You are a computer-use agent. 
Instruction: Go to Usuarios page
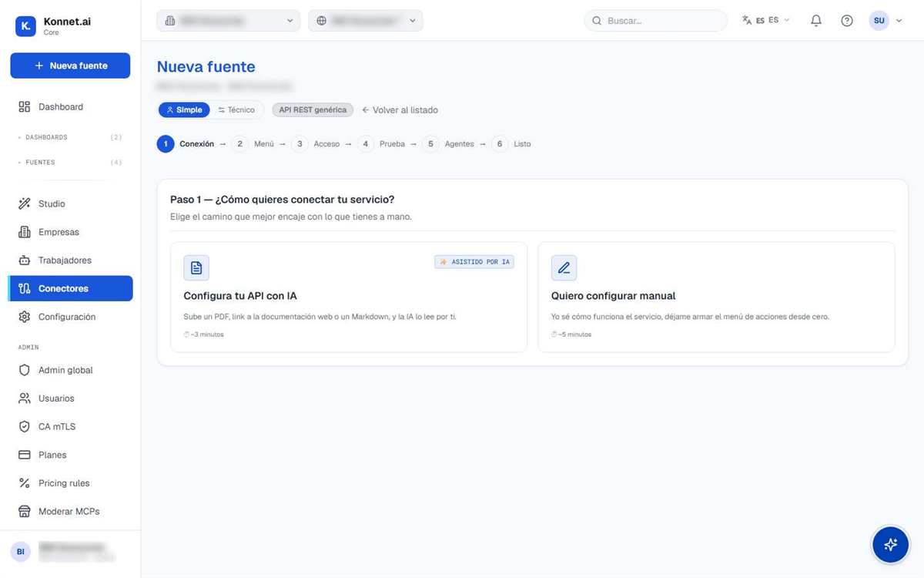70,398
